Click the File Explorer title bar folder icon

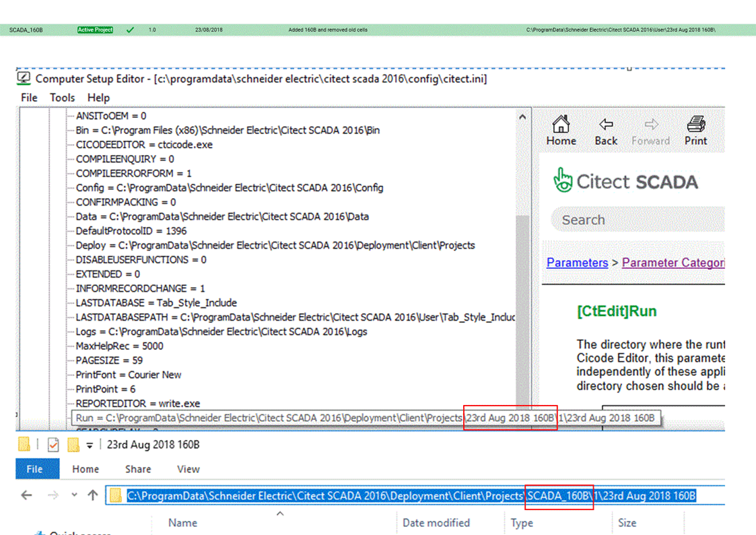(24, 444)
